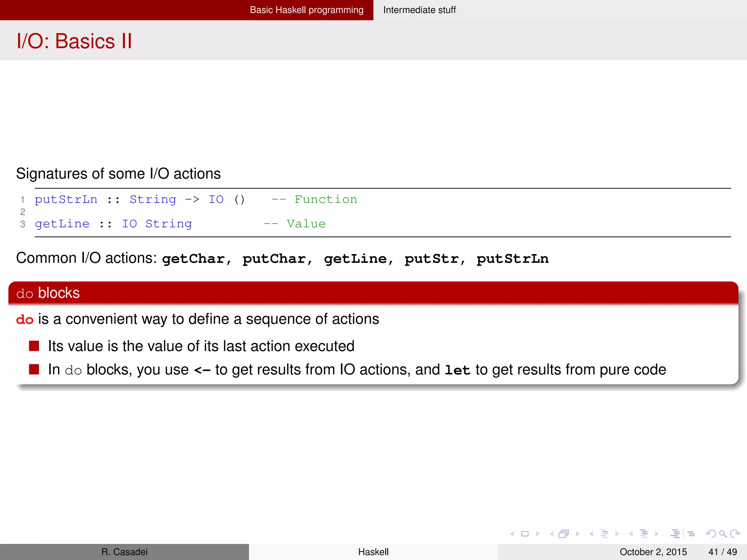Click slide counter 41 / 49
The image size is (747, 560).
point(723,552)
